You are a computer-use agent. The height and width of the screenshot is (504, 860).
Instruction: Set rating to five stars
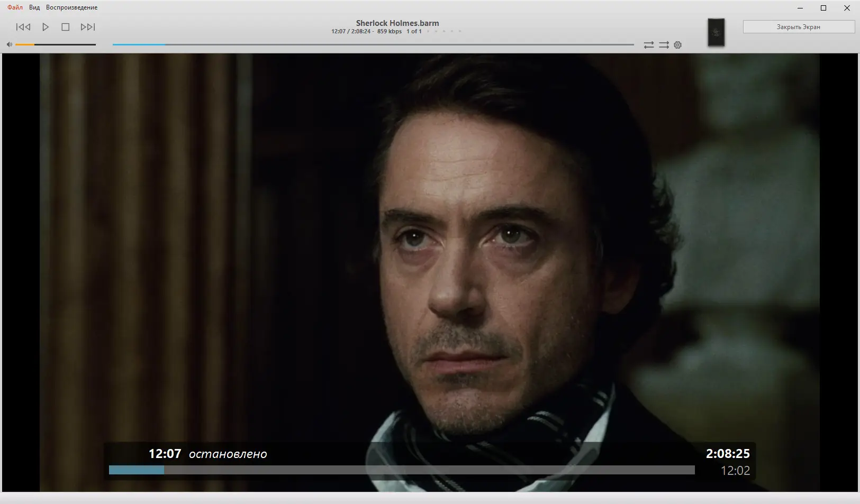tap(460, 32)
